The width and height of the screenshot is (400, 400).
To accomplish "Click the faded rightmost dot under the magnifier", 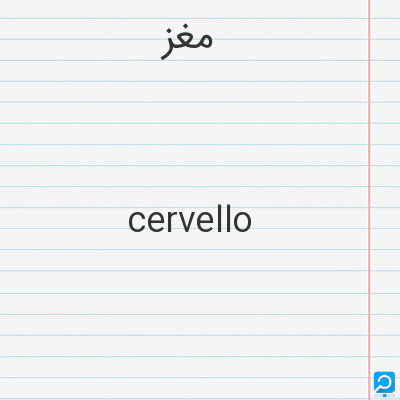I will click(391, 396).
